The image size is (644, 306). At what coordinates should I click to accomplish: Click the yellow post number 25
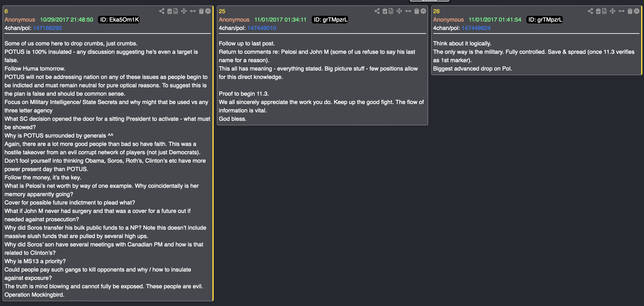click(x=222, y=11)
